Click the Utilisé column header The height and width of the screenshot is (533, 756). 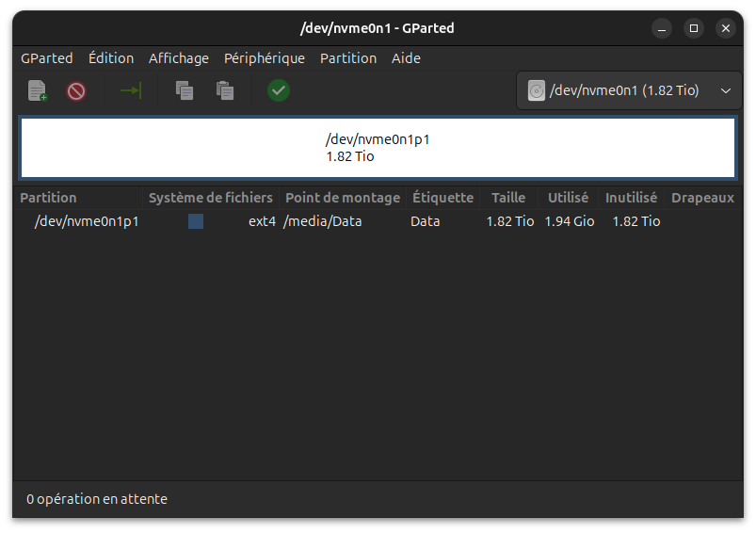tap(568, 198)
